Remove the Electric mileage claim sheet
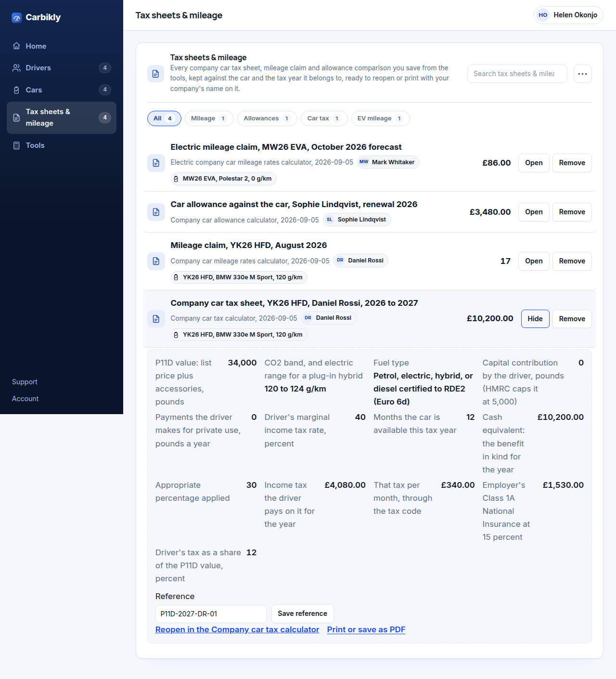Viewport: 616px width, 679px height. (x=572, y=163)
